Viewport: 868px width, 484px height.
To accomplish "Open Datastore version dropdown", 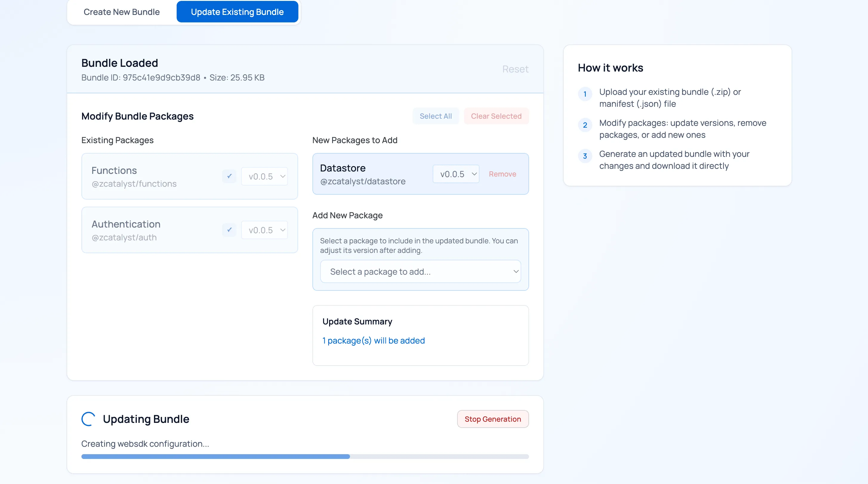I will click(456, 174).
